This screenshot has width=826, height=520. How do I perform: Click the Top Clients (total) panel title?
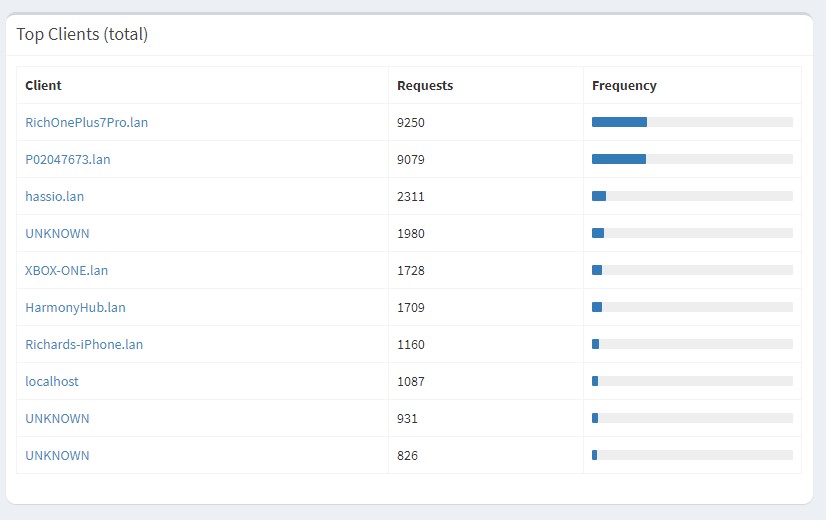82,34
